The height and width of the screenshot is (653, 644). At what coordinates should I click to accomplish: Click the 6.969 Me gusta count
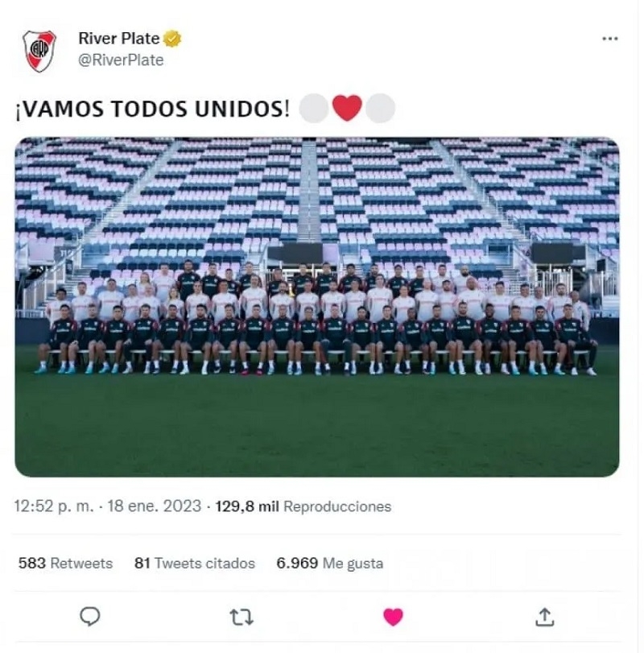330,563
